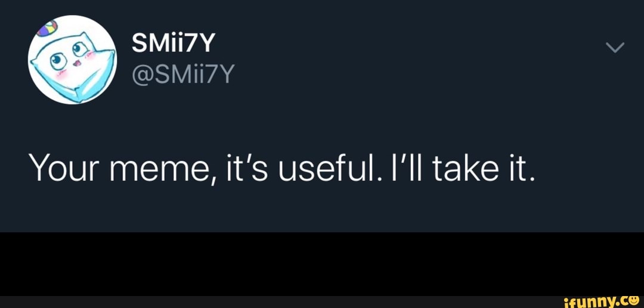Click the @SMii7Y username handle

(183, 75)
